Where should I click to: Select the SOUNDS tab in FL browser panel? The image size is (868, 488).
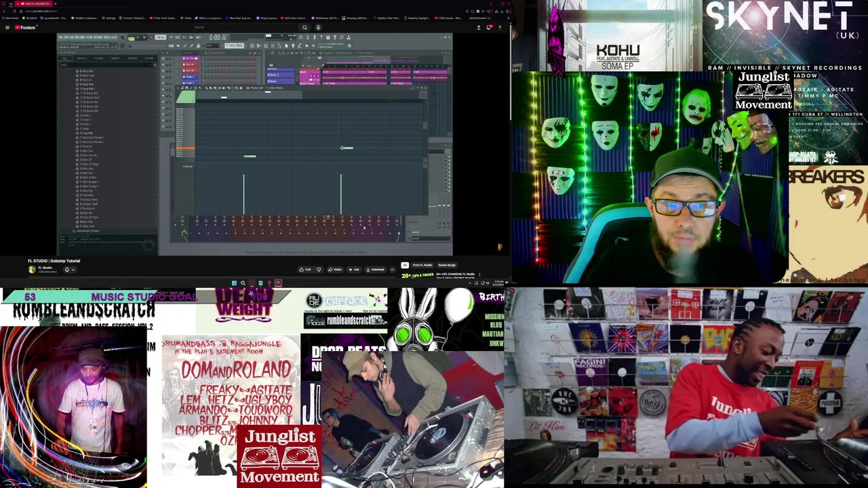(149, 58)
